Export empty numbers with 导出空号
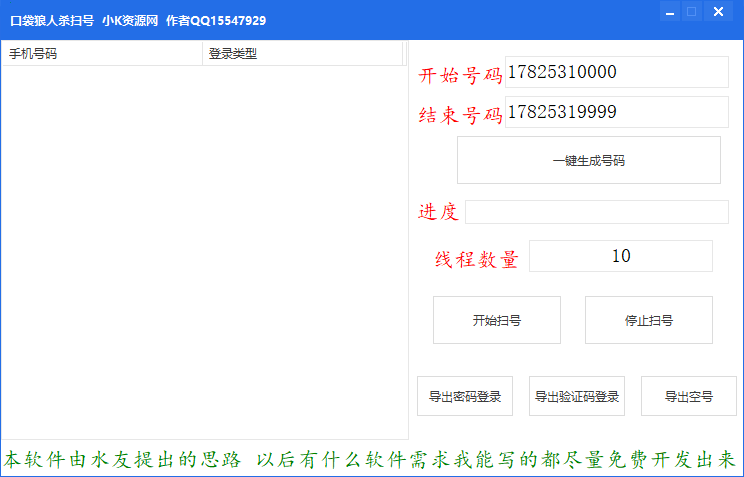Image resolution: width=744 pixels, height=477 pixels. click(688, 396)
